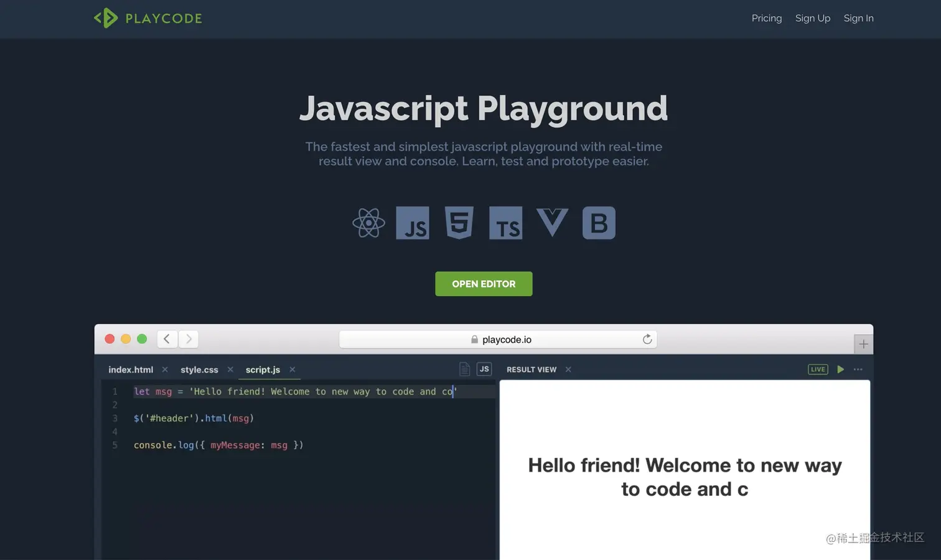Minimize window with yellow traffic light
The image size is (941, 560).
[x=126, y=339]
